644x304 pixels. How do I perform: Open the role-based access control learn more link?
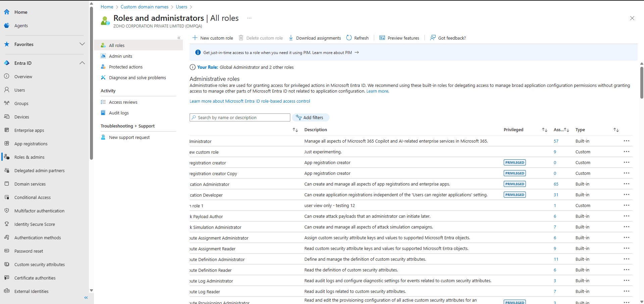250,101
